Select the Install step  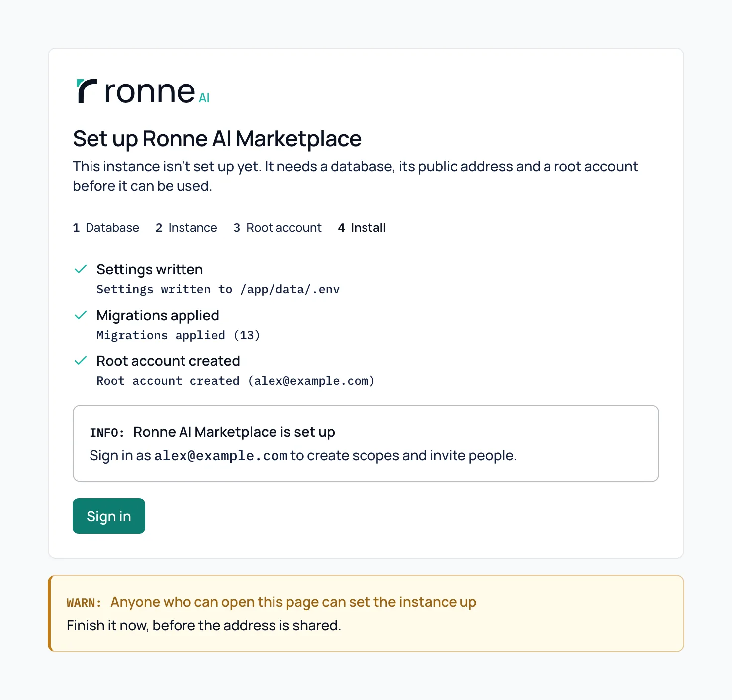362,228
